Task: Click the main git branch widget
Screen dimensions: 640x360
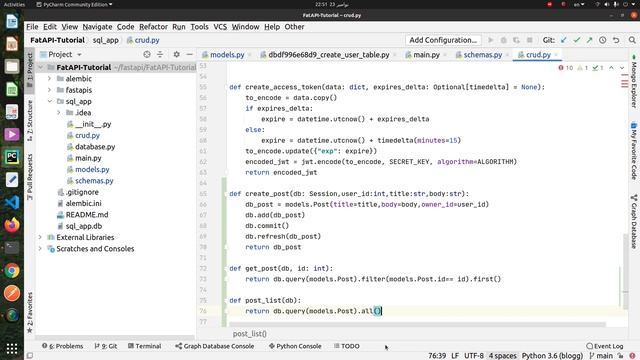Action: coord(601,356)
